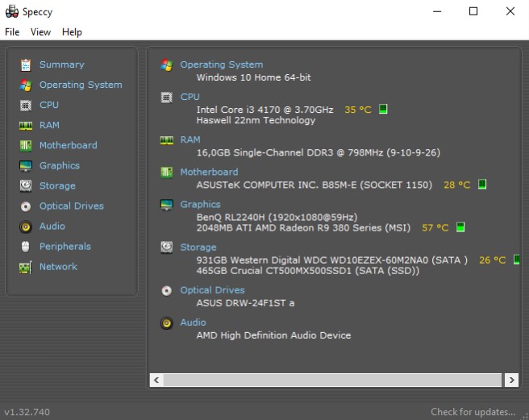Click the CPU heading link in summary
Viewport: 529px width, 420px height.
click(x=190, y=97)
